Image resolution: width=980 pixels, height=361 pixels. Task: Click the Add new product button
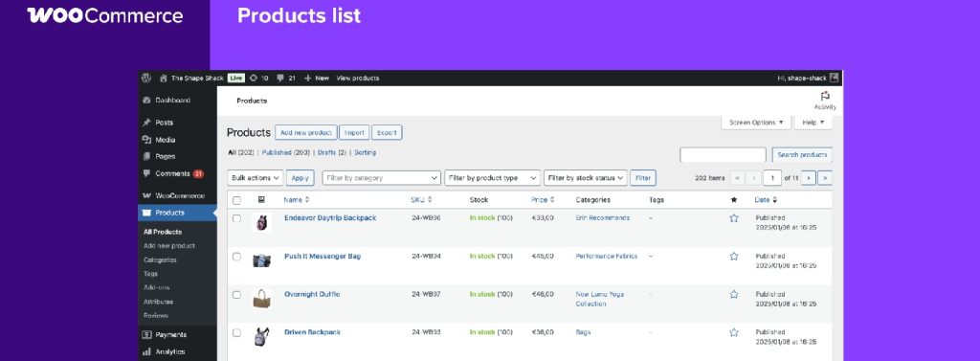[306, 133]
